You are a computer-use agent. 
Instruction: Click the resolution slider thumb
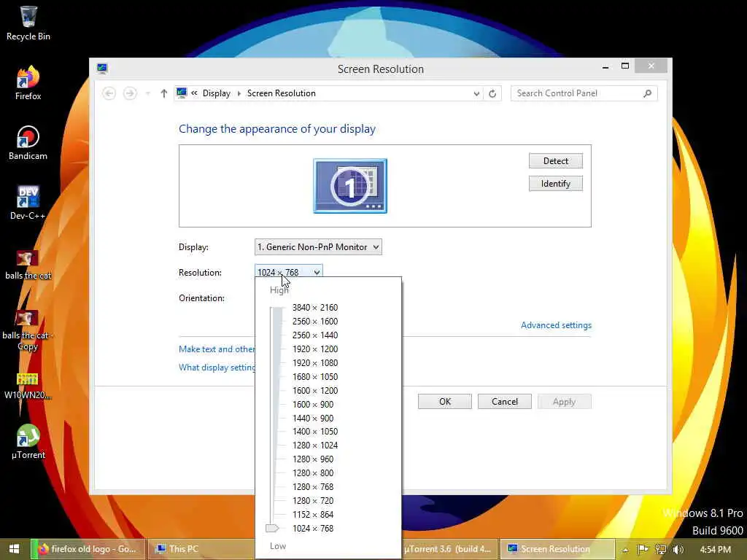coord(272,528)
